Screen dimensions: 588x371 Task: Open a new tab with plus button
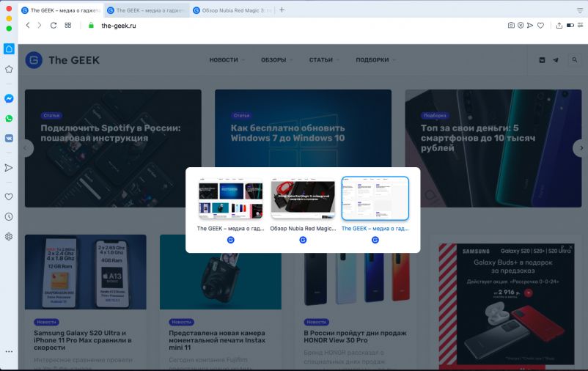click(x=282, y=10)
